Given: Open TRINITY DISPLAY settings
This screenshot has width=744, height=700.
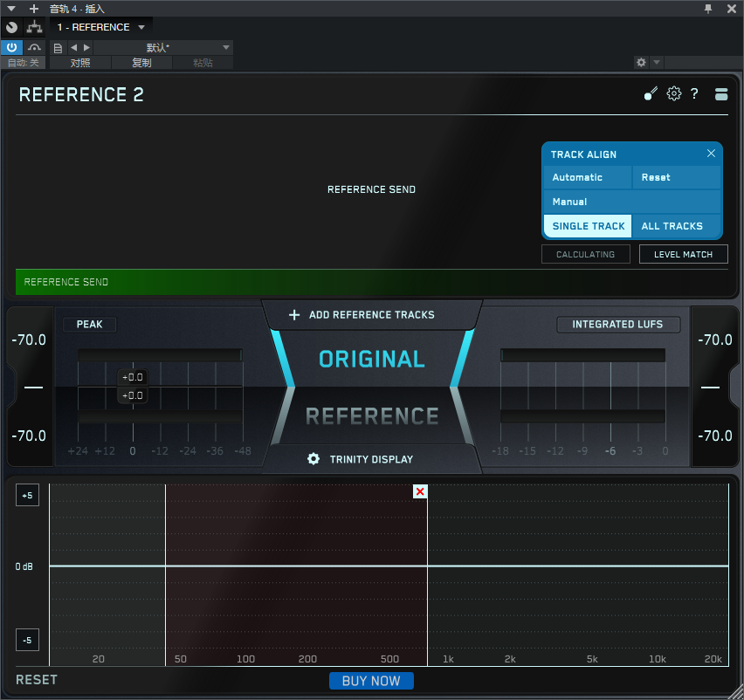Looking at the screenshot, I should point(371,459).
